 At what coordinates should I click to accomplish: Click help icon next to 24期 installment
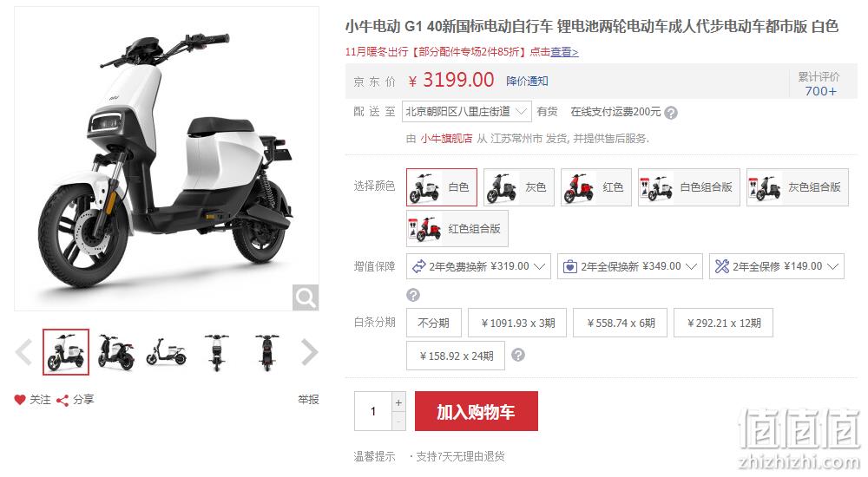coord(517,355)
